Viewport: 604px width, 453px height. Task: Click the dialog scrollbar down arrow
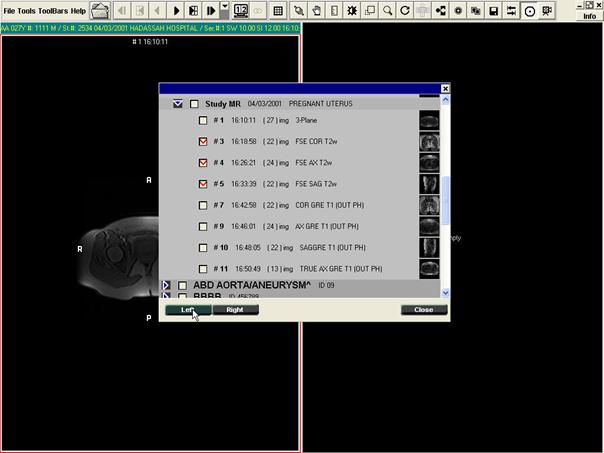tap(445, 293)
